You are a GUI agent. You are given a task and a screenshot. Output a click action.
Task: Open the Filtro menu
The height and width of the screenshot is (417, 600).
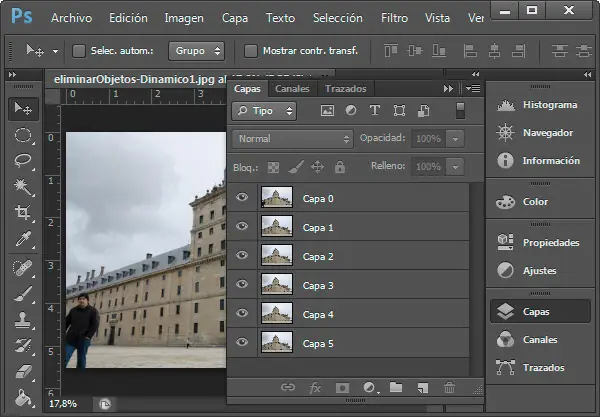pos(394,18)
